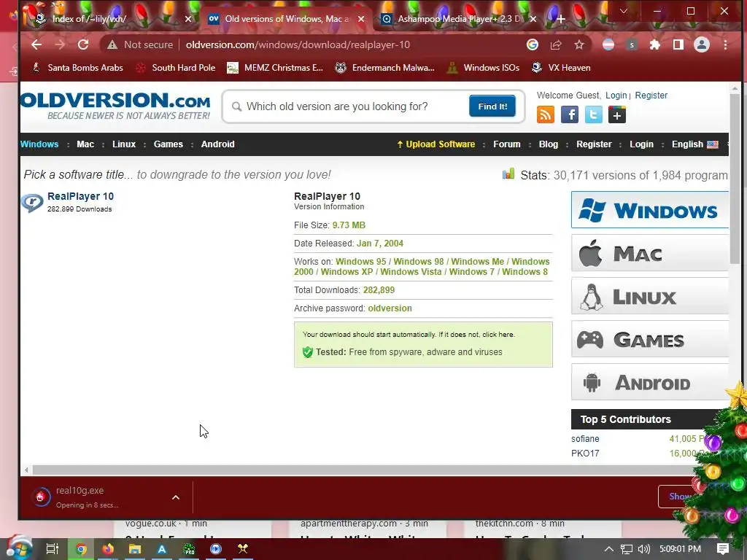Click the Mac platform banner
This screenshot has width=747, height=560.
point(650,253)
